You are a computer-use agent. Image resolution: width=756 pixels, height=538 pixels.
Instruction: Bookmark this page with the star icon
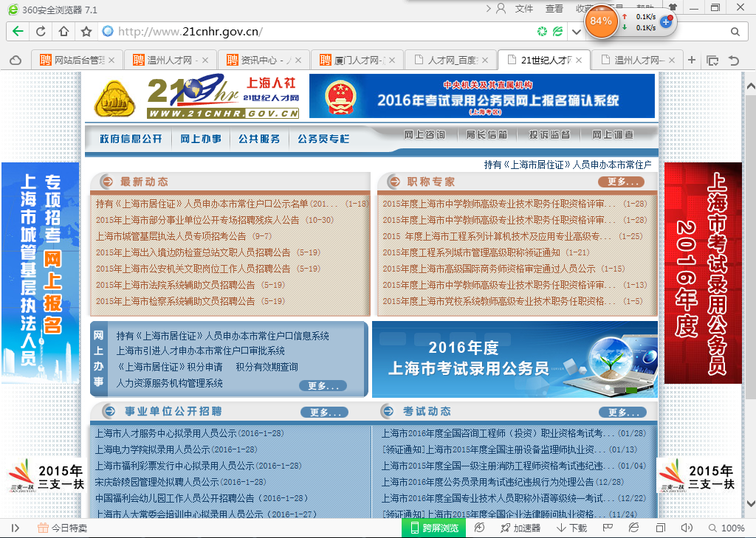point(86,32)
